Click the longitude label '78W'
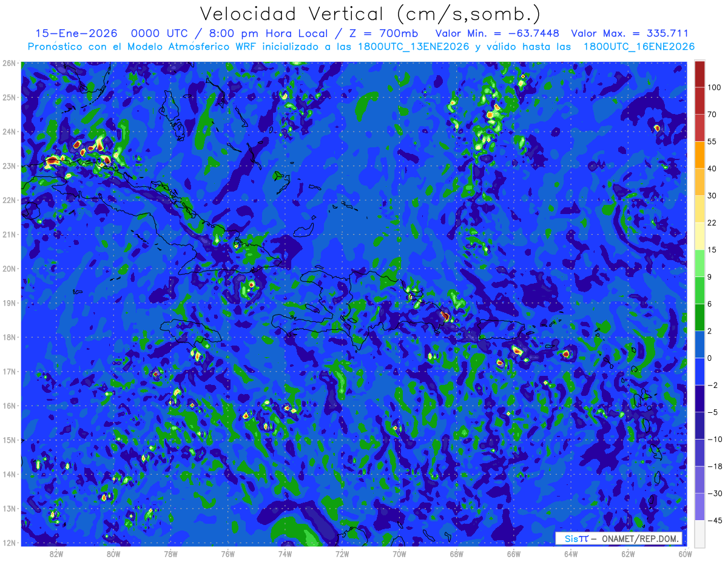The width and height of the screenshot is (728, 562). 170,554
